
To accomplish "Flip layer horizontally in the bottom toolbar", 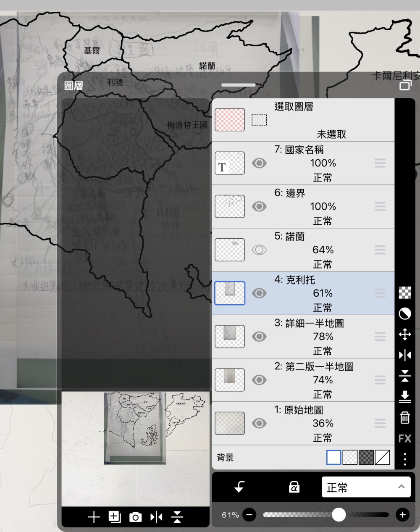I will coord(156,517).
